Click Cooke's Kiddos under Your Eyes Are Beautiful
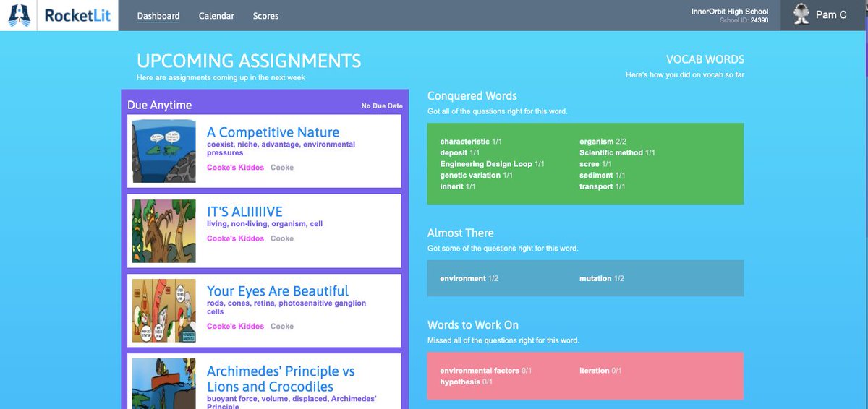This screenshot has height=409, width=868. pos(235,327)
